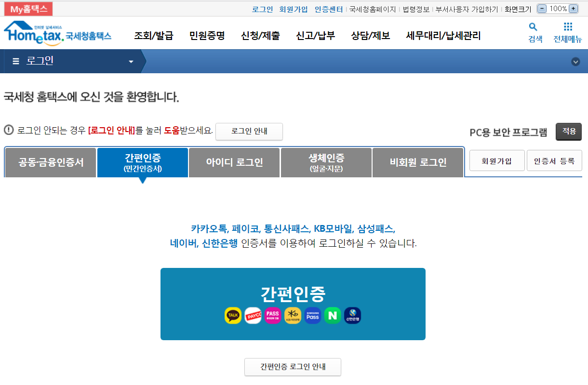Open 전체메뉴 grid icon
The image size is (588, 385).
[x=568, y=27]
